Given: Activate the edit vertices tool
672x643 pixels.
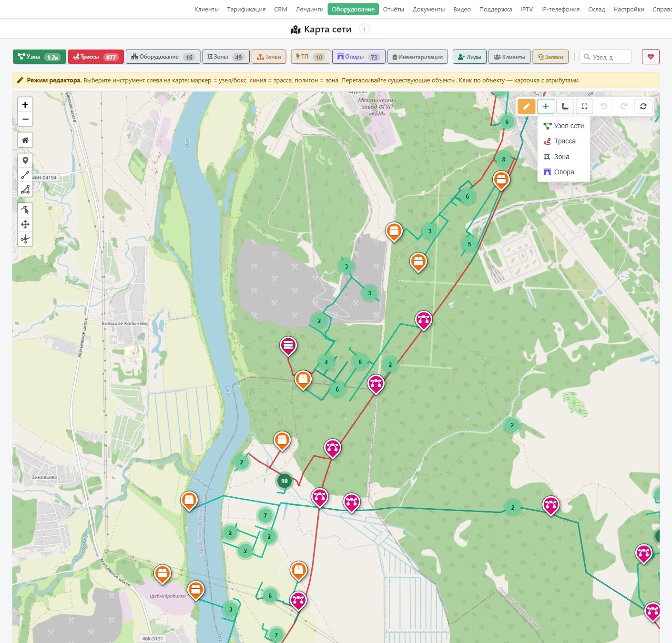Looking at the screenshot, I should click(x=25, y=210).
